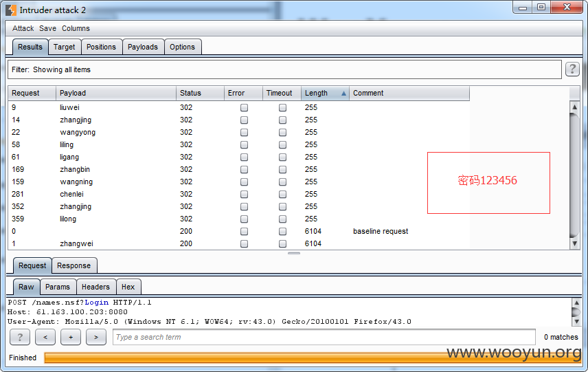Select the chenlei payload row
This screenshot has width=588, height=372.
pyautogui.click(x=239, y=194)
